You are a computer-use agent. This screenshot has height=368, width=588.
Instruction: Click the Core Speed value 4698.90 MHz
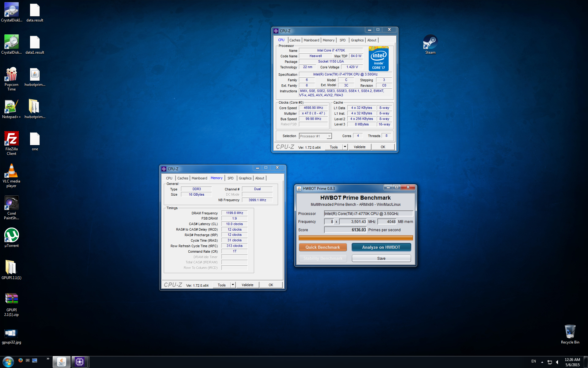click(x=313, y=108)
